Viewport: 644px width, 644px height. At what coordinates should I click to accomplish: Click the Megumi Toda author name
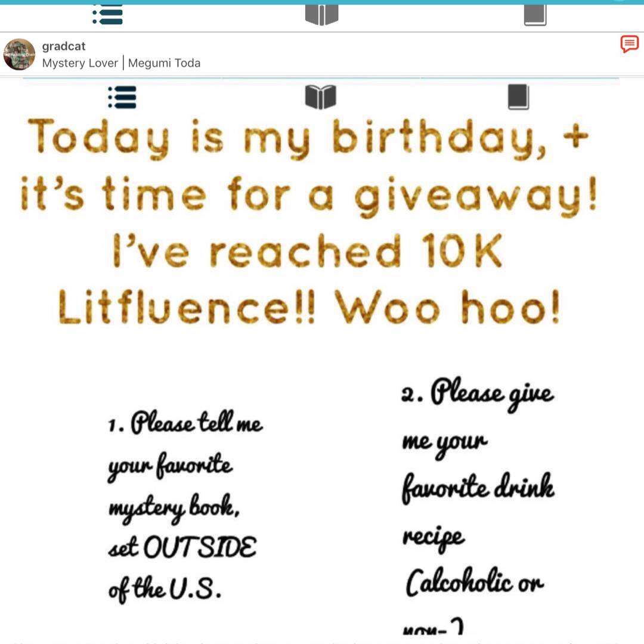(x=165, y=63)
